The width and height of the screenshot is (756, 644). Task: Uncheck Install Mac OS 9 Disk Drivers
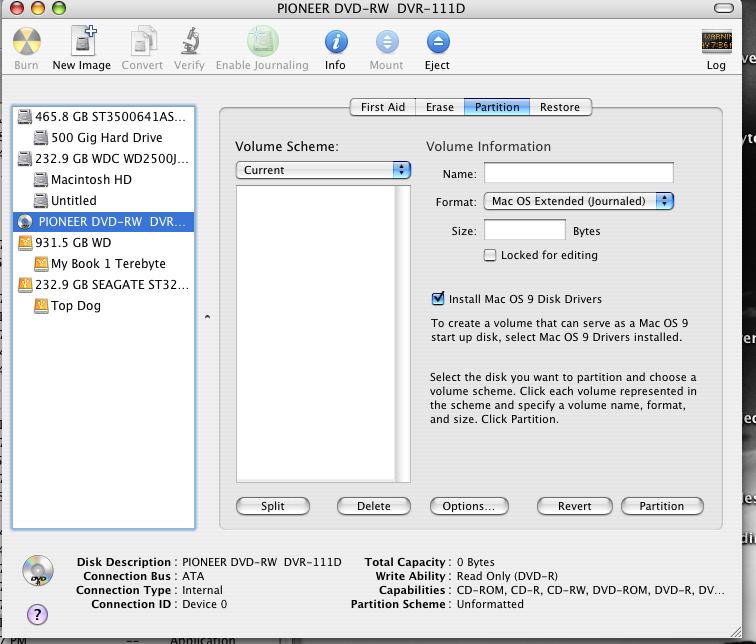point(438,298)
